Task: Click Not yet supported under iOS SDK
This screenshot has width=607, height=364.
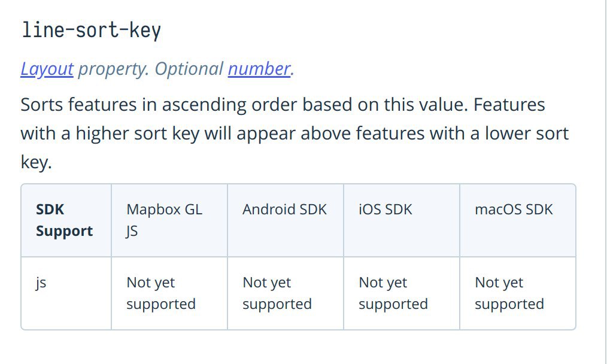Action: [393, 293]
